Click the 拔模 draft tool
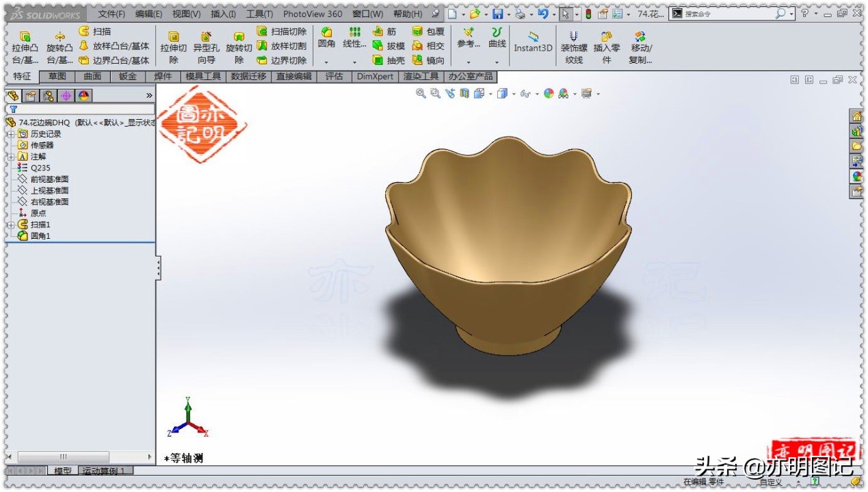This screenshot has height=492, width=868. [389, 46]
